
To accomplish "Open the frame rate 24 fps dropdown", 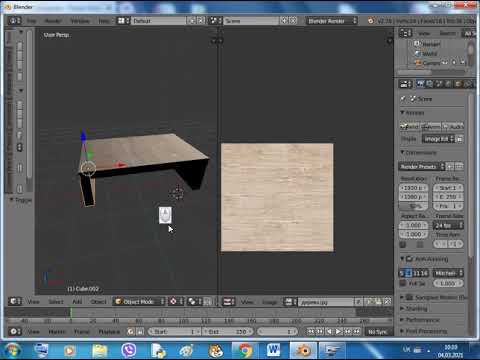I will [448, 226].
